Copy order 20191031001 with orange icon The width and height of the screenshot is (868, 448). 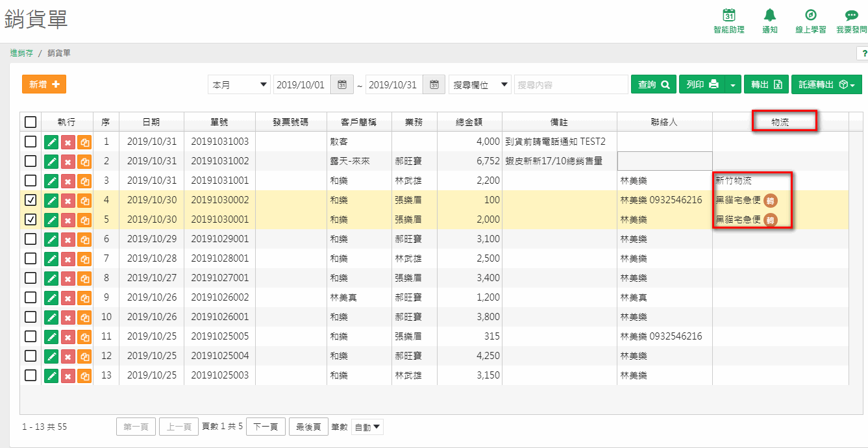click(84, 180)
